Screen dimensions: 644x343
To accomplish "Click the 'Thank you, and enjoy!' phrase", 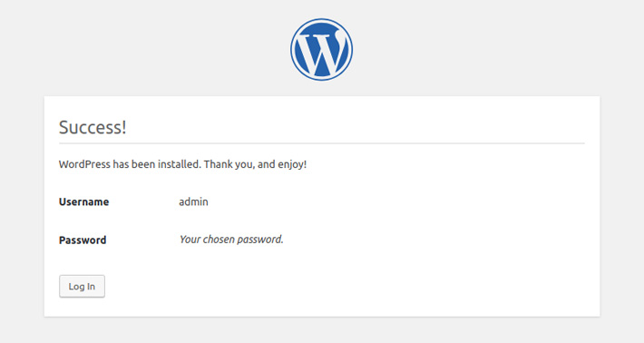I will pos(255,164).
